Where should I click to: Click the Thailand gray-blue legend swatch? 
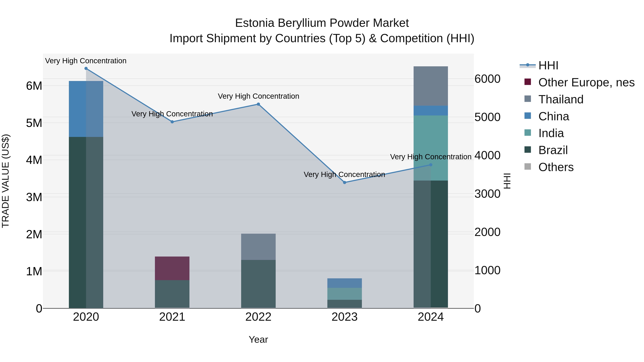tap(528, 99)
